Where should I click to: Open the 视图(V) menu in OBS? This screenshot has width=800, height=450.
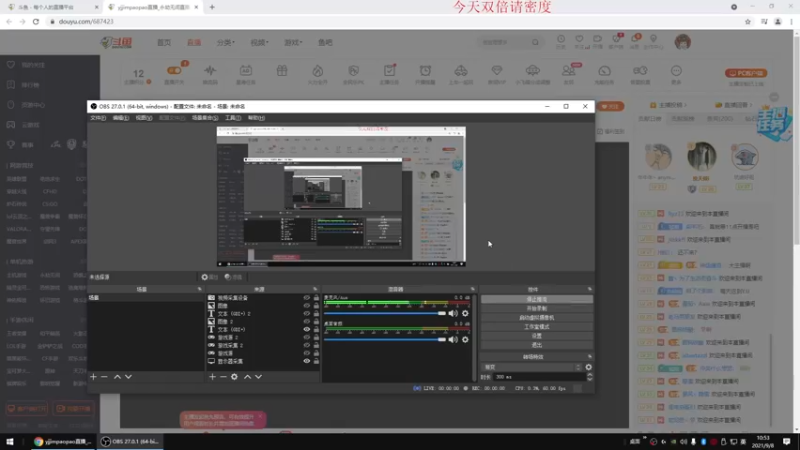click(144, 118)
